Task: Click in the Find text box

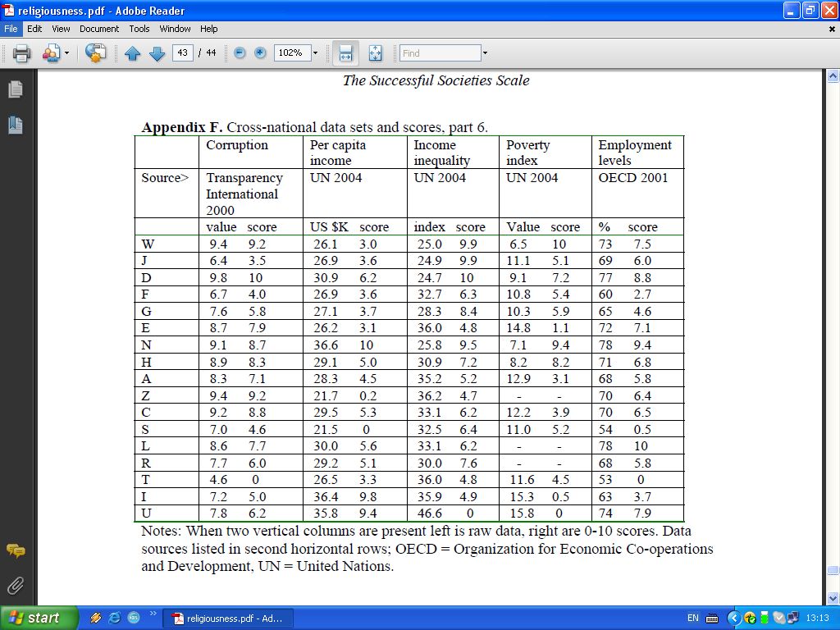Action: 440,53
